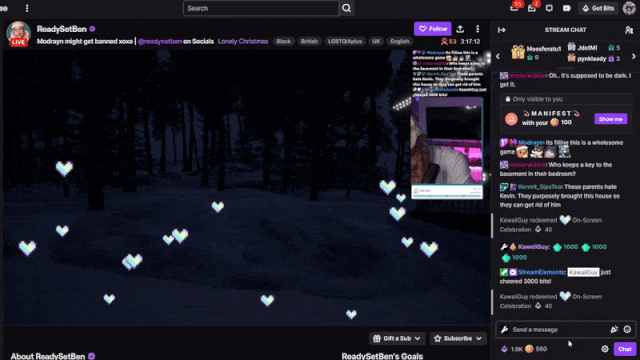Viewport: 640px width, 360px height.
Task: Open the Lonely Christmas game link
Action: coord(243,41)
